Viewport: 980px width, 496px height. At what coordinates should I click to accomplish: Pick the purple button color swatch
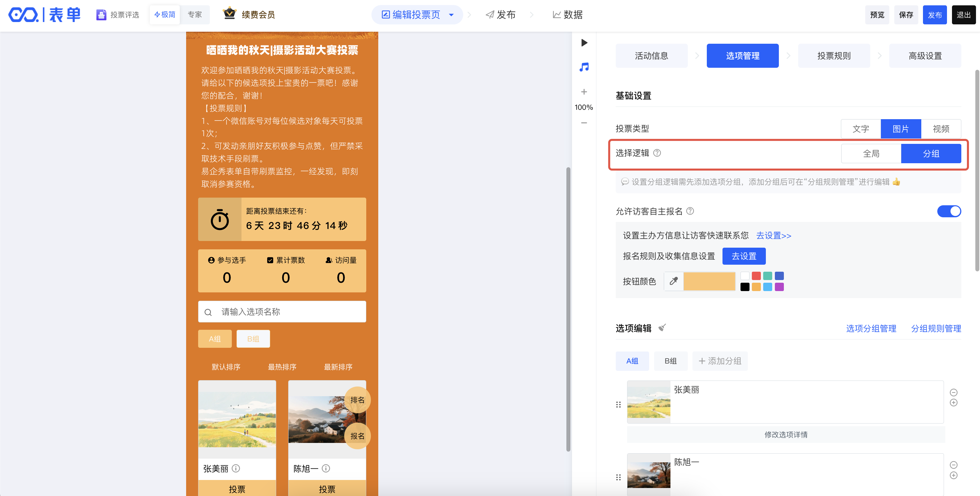tap(779, 287)
